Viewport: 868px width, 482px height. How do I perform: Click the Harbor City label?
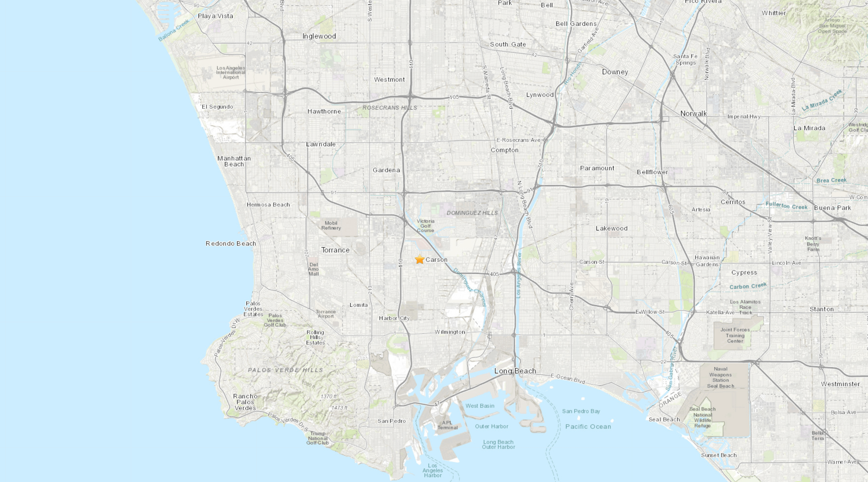point(394,319)
